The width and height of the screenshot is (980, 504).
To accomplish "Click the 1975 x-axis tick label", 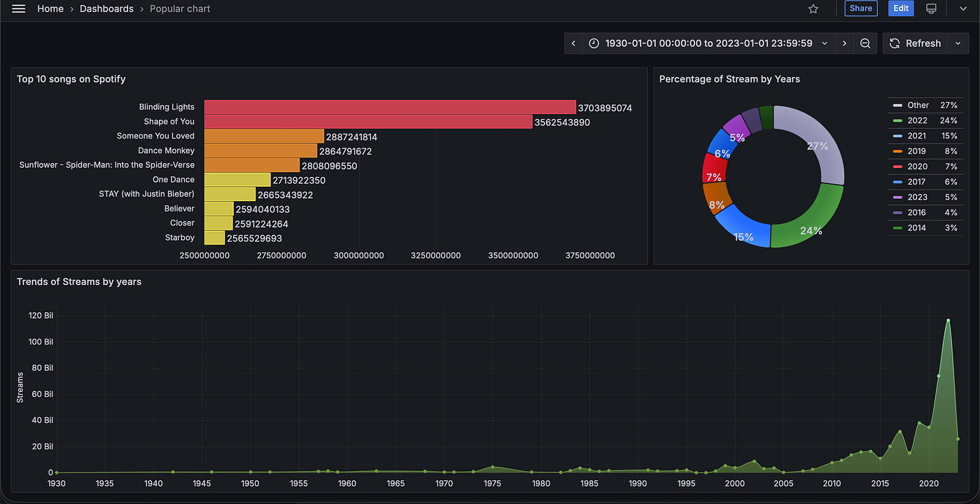I will coord(492,484).
